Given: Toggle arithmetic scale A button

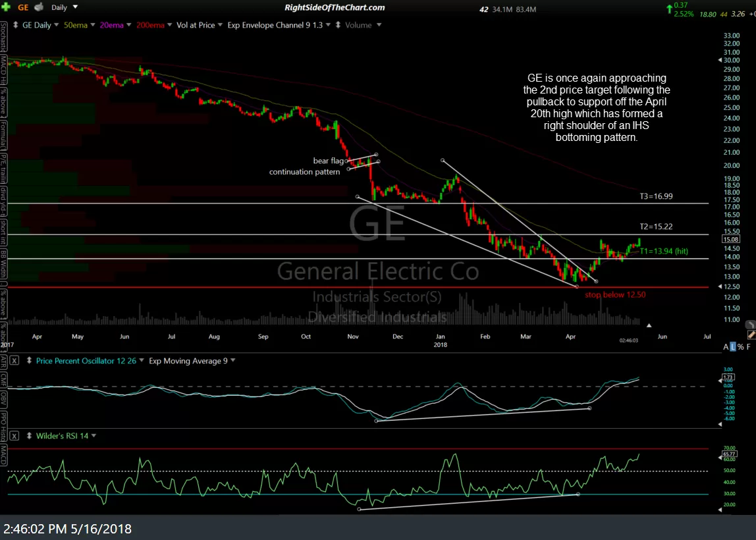Looking at the screenshot, I should click(726, 346).
